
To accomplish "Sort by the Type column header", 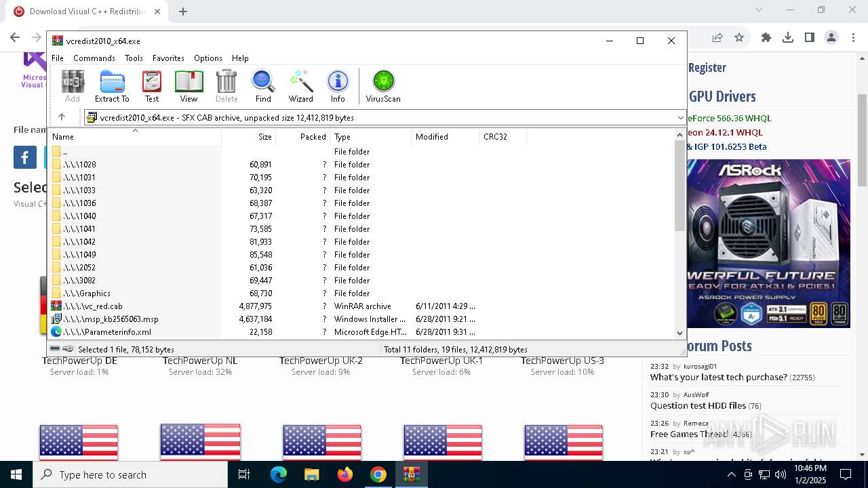I will click(x=371, y=136).
